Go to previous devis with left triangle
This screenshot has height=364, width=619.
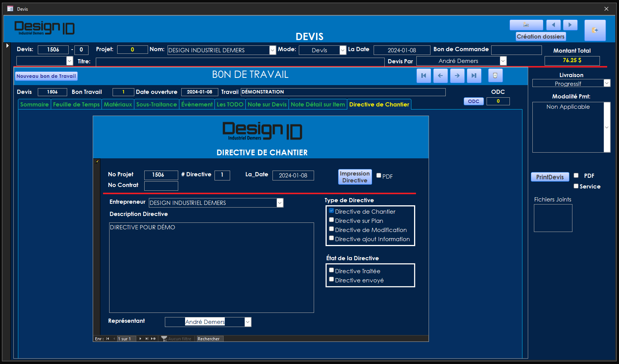click(x=553, y=25)
